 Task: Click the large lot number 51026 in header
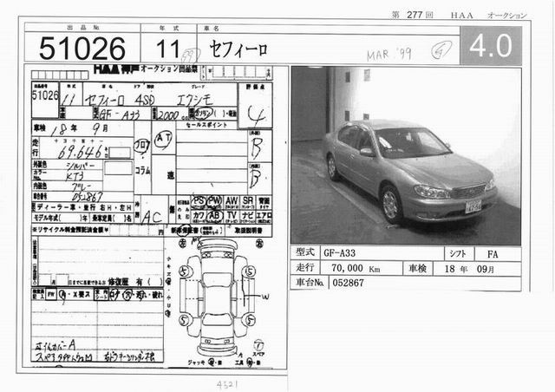pos(82,49)
